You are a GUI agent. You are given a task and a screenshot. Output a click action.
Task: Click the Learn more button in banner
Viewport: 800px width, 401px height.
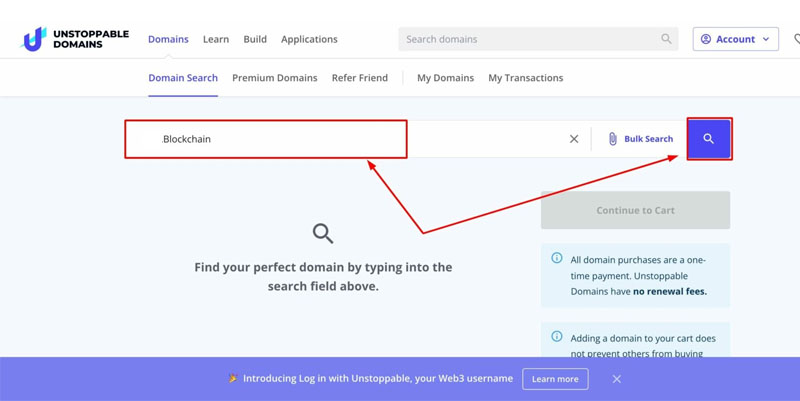pyautogui.click(x=555, y=379)
